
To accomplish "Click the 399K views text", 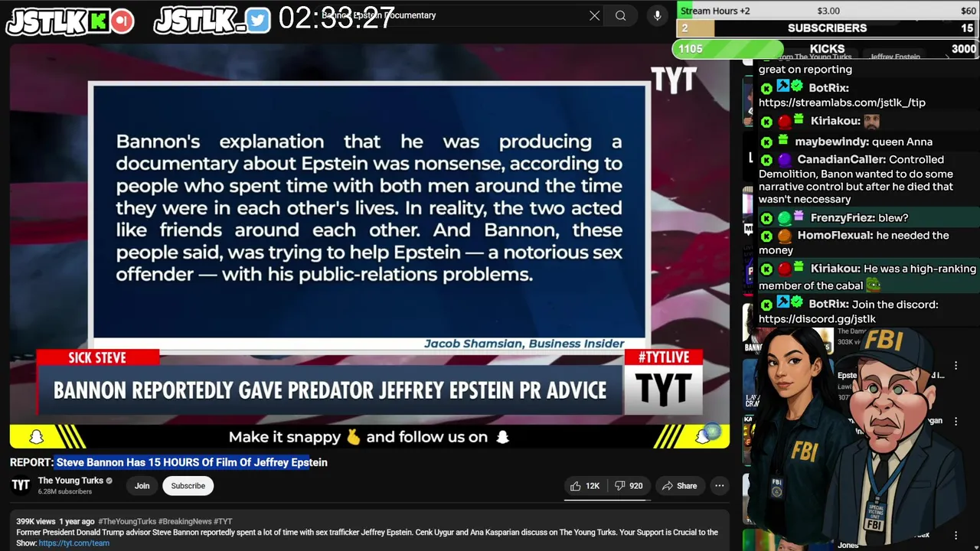I will 36,522.
